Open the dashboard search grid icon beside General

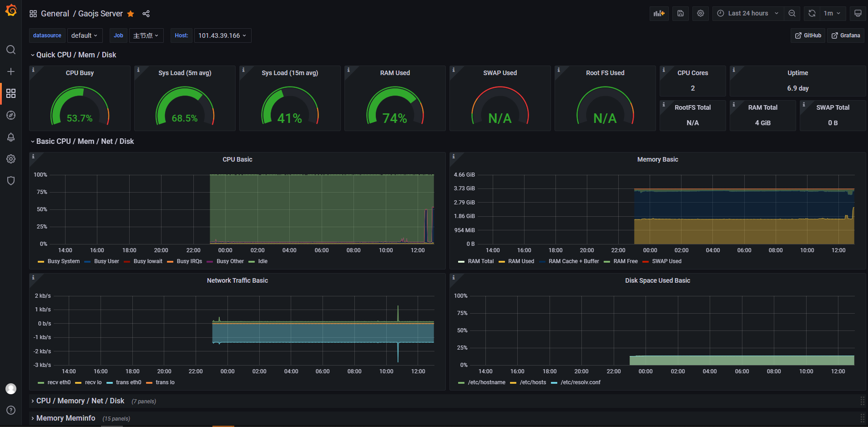(x=33, y=14)
